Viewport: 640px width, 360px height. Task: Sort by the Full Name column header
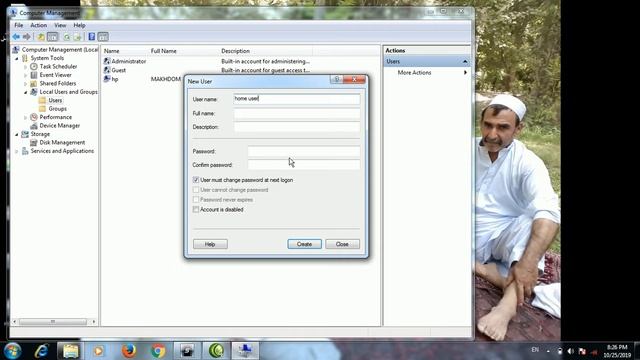point(184,51)
